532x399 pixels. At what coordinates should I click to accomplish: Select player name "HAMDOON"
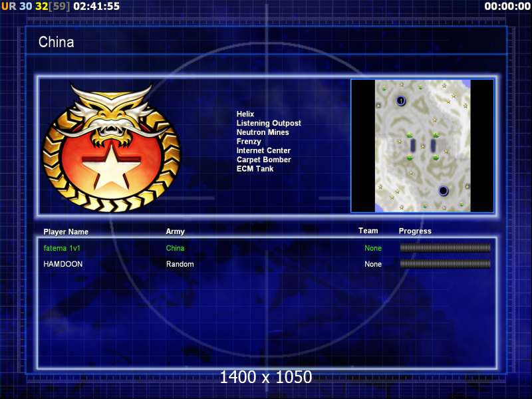(x=63, y=264)
